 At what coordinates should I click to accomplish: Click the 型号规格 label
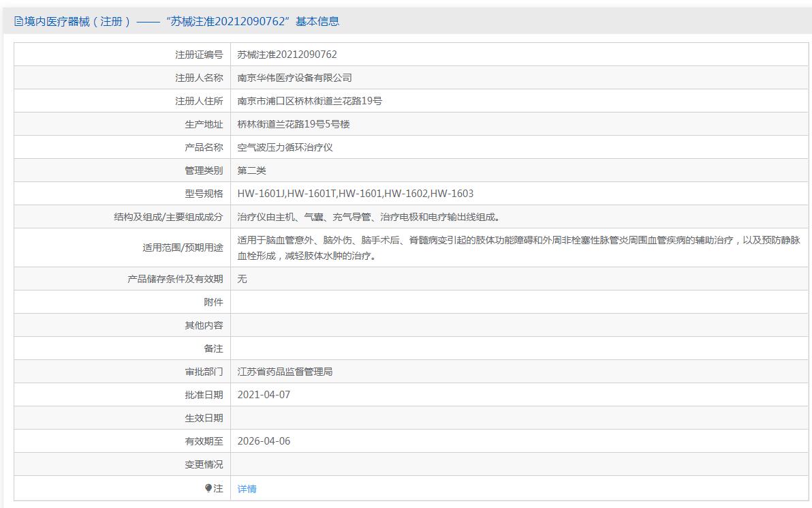coord(204,194)
